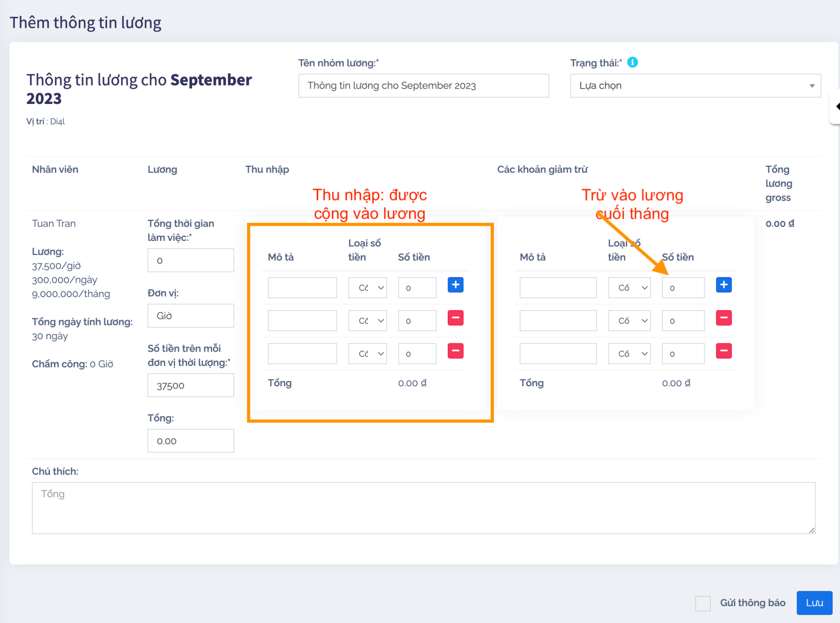Screen dimensions: 840x623
Task: Focus the Tổng thời gian làm việc field
Action: click(191, 260)
